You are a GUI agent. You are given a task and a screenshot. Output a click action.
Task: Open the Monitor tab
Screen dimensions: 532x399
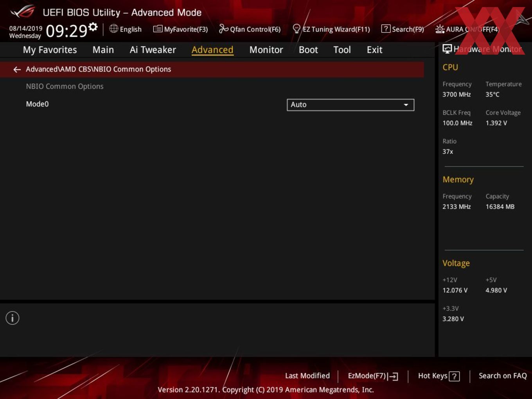pyautogui.click(x=266, y=50)
